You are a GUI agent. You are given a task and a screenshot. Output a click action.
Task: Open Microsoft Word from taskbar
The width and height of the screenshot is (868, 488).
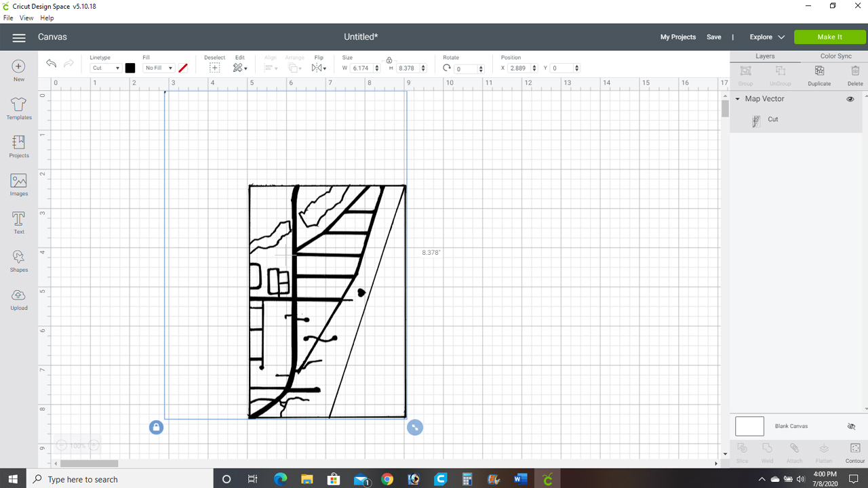coord(520,479)
